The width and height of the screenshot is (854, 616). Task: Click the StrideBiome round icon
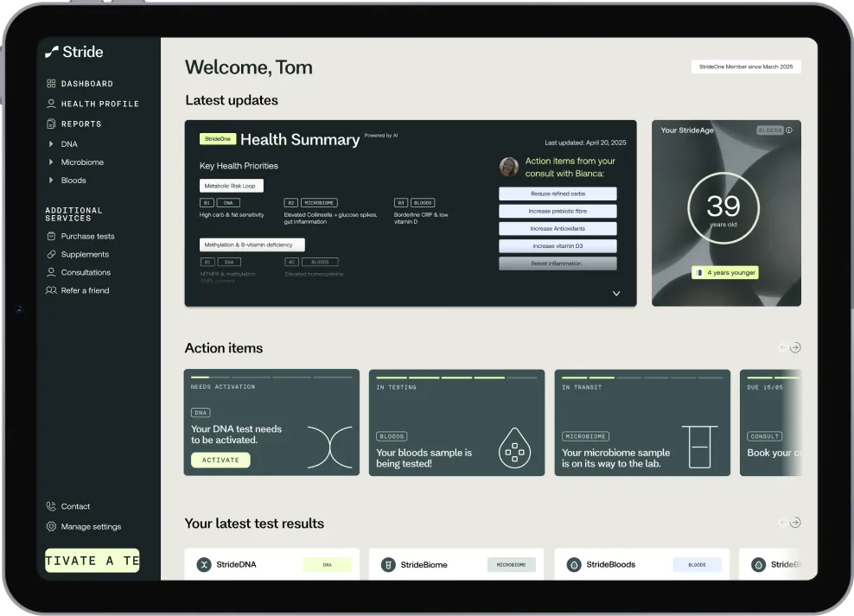point(388,565)
